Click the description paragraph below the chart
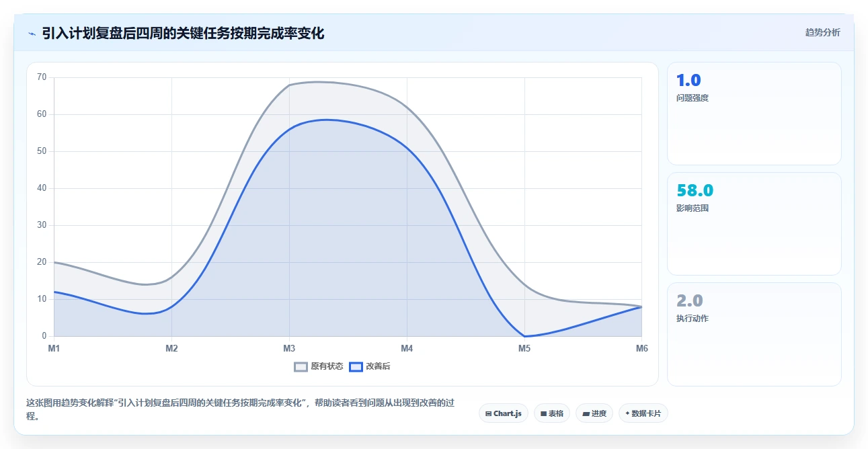 click(240, 409)
